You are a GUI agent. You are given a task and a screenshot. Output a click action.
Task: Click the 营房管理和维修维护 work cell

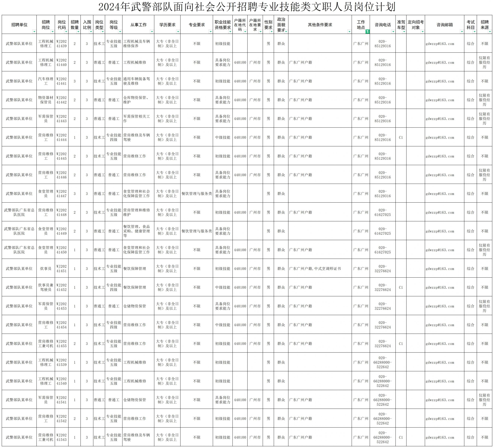click(x=139, y=212)
